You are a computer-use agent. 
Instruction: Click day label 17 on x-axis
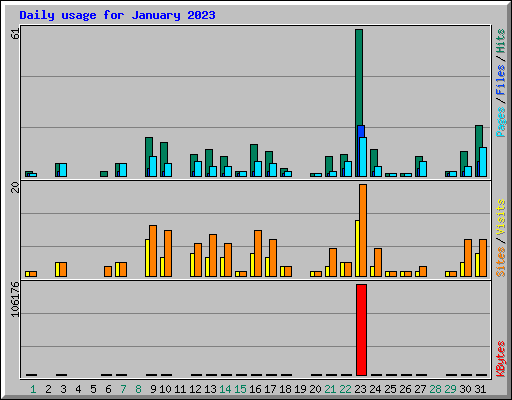coord(270,389)
